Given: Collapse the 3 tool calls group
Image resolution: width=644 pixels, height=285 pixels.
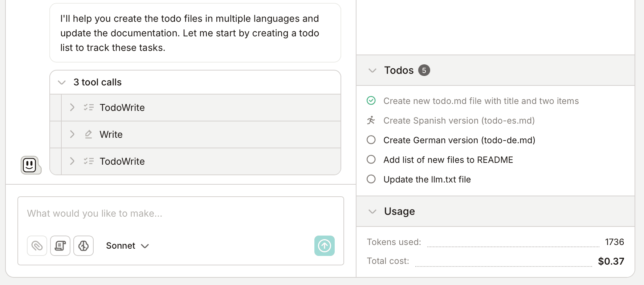Looking at the screenshot, I should [62, 83].
